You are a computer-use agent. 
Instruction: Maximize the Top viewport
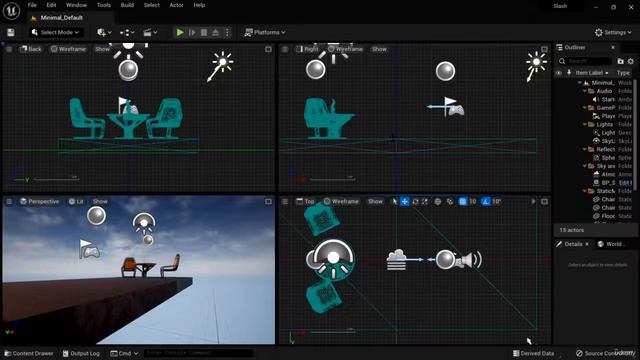click(x=544, y=201)
